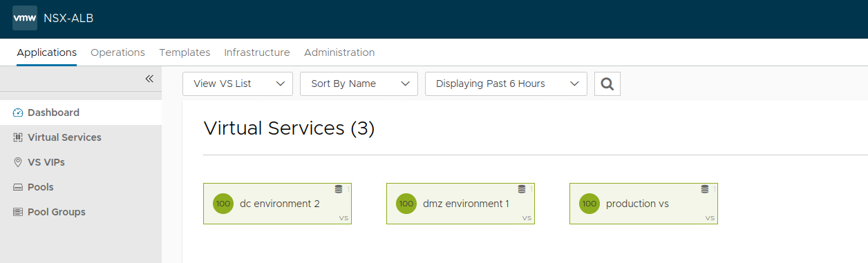Click the VS VIPs location pin icon
This screenshot has width=868, height=263.
pos(18,162)
